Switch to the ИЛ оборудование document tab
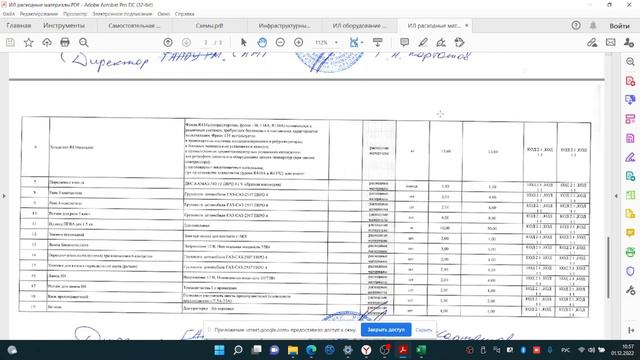The width and height of the screenshot is (640, 360). tap(359, 25)
